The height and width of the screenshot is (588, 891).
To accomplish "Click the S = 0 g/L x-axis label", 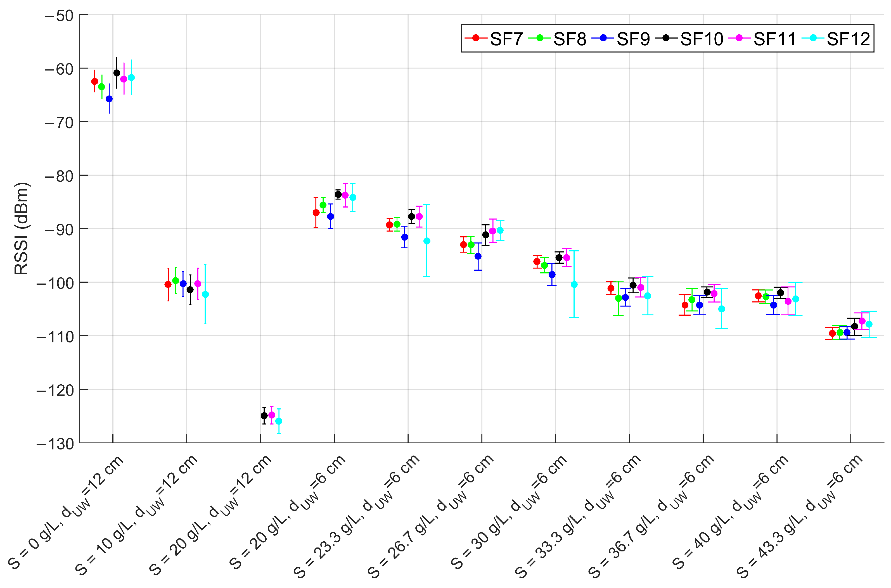I will click(x=66, y=513).
